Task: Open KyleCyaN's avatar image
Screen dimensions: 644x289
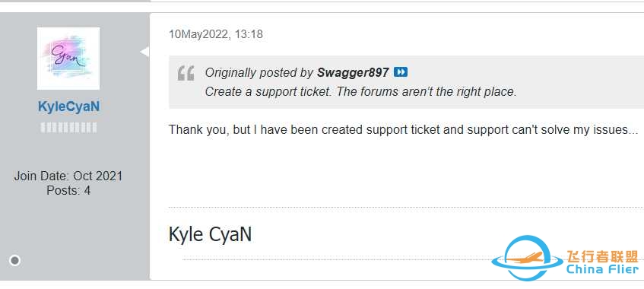Action: point(68,59)
